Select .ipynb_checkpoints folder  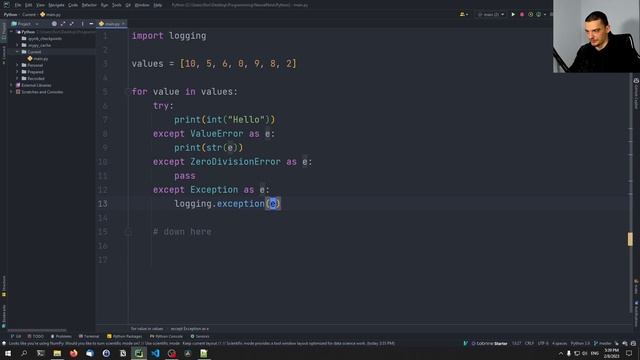tap(42, 39)
